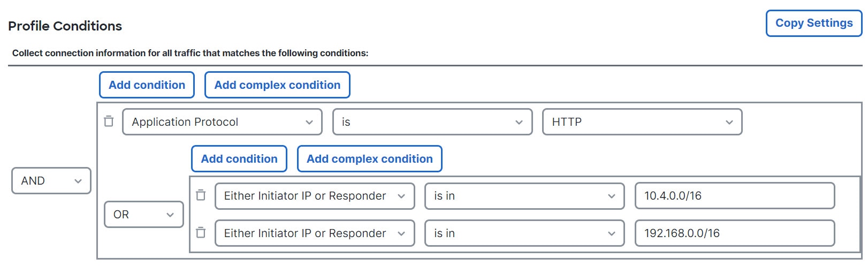
Task: Change the OR logical operator dropdown
Action: (144, 215)
